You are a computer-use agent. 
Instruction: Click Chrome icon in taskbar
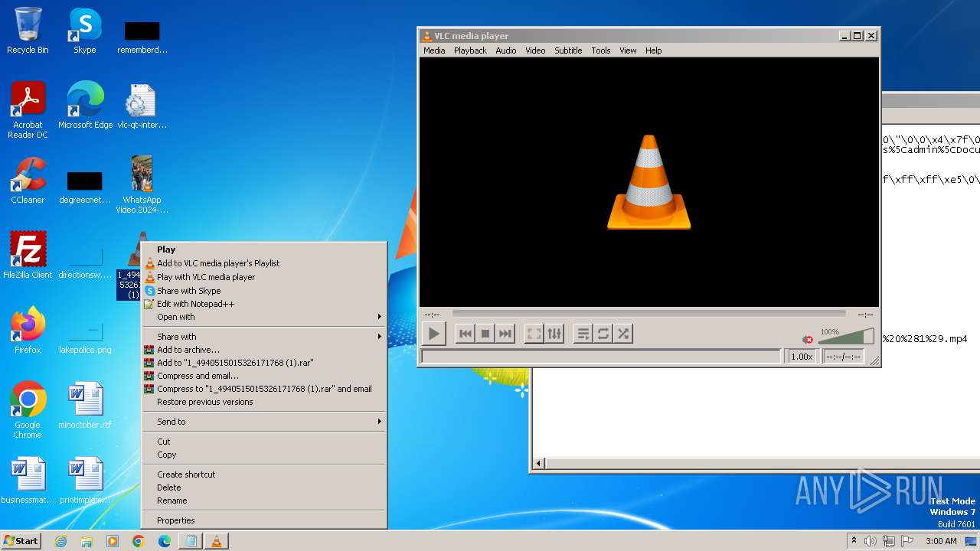[x=139, y=541]
